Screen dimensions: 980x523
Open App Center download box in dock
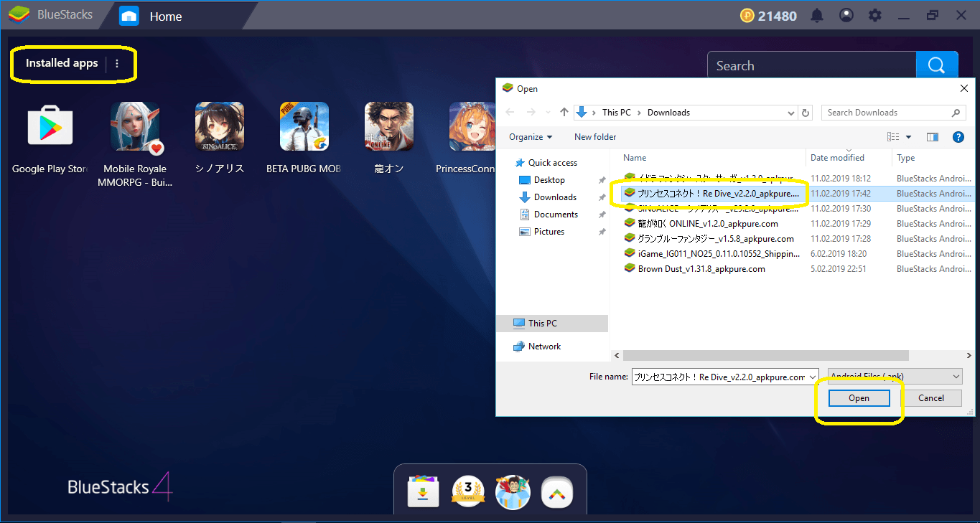tap(423, 491)
